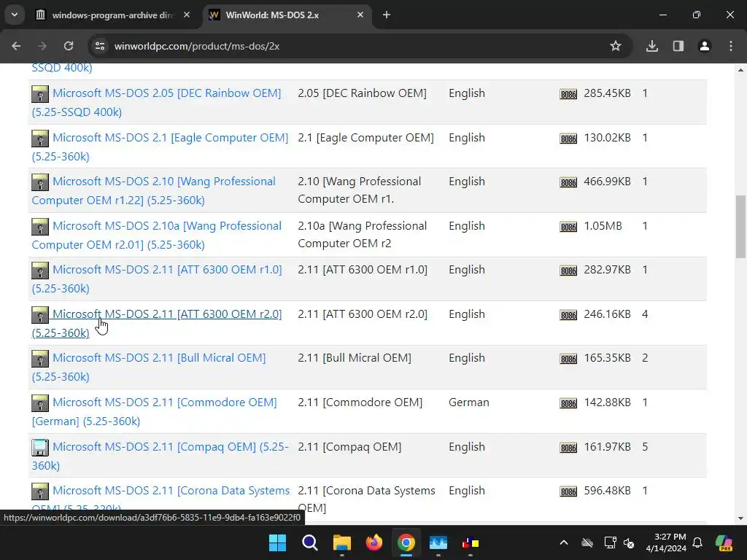Open the Chrome downloads icon
747x560 pixels.
click(x=652, y=46)
